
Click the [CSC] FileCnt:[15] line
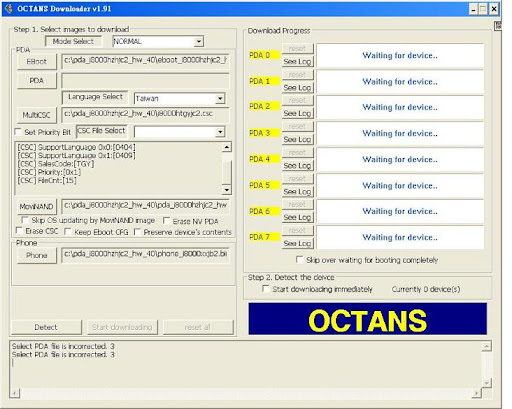tap(47, 180)
